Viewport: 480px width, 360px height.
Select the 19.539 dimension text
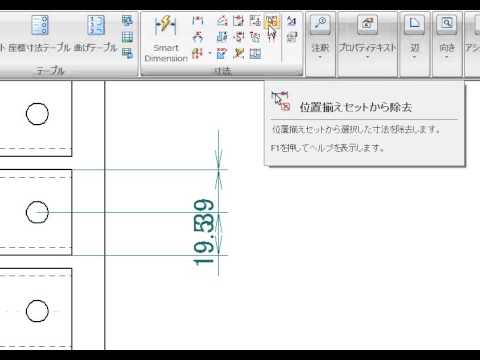(203, 232)
